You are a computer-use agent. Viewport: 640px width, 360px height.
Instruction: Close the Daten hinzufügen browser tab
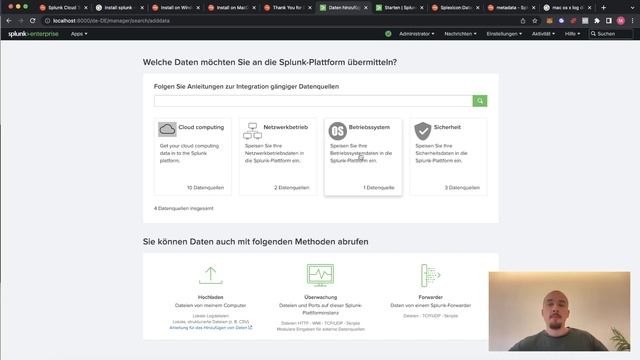coord(366,8)
